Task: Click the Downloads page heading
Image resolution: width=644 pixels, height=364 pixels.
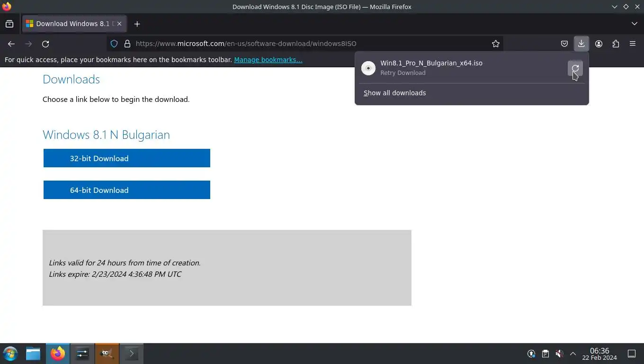Action: pyautogui.click(x=71, y=79)
